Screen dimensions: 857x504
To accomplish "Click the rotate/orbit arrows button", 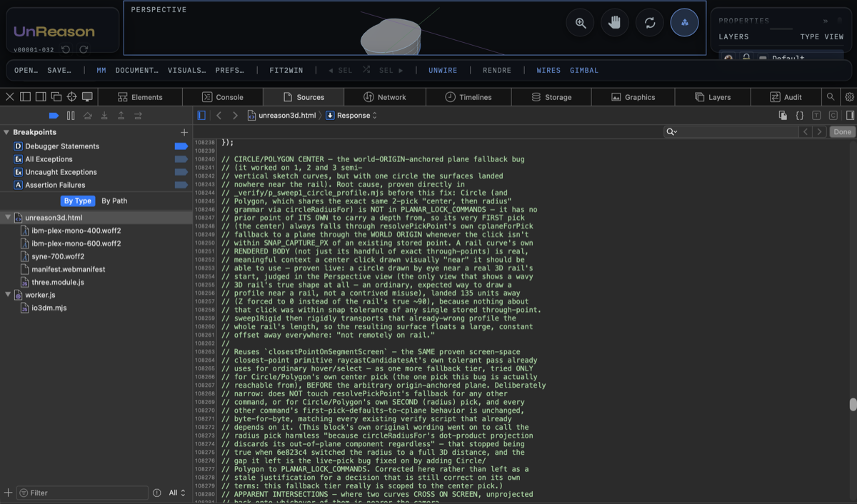I will 650,23.
